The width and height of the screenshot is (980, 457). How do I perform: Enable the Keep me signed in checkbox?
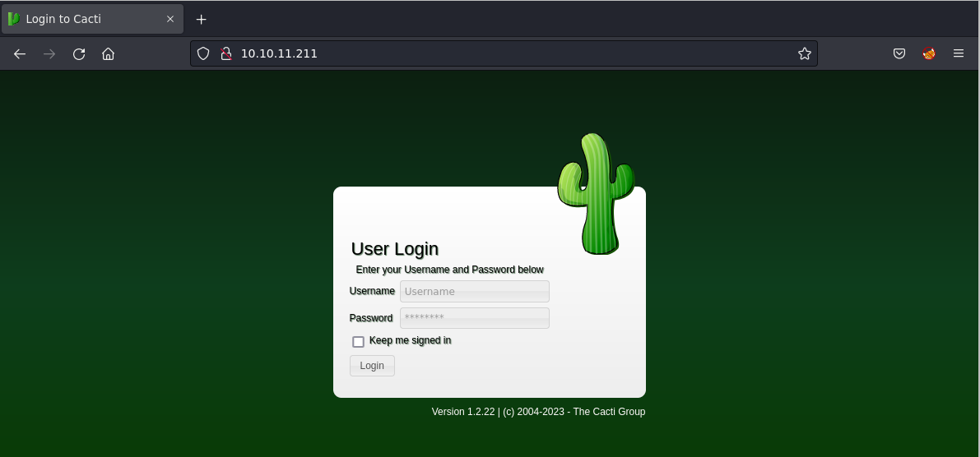(358, 341)
